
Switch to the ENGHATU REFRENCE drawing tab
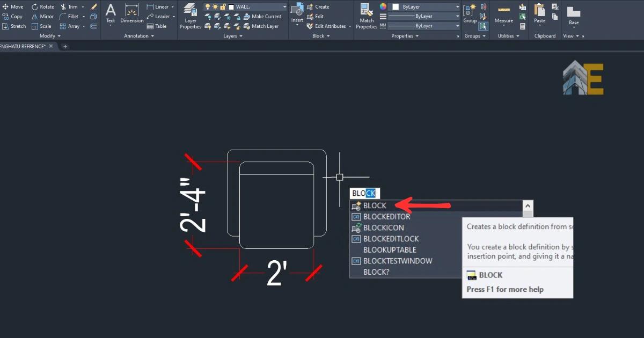(x=21, y=46)
